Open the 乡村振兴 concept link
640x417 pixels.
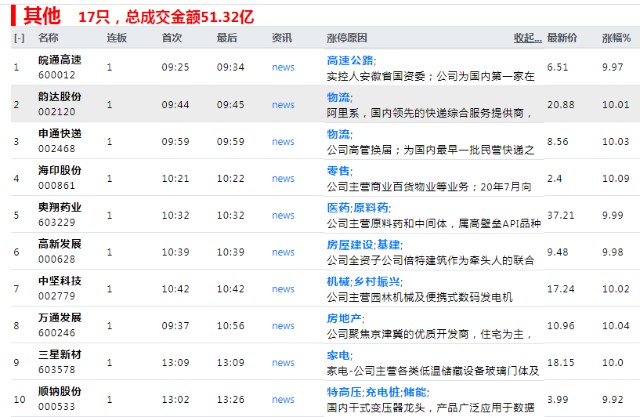[377, 282]
